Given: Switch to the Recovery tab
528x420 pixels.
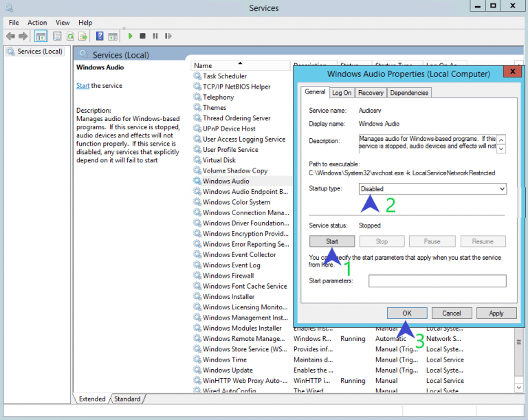Looking at the screenshot, I should click(371, 93).
